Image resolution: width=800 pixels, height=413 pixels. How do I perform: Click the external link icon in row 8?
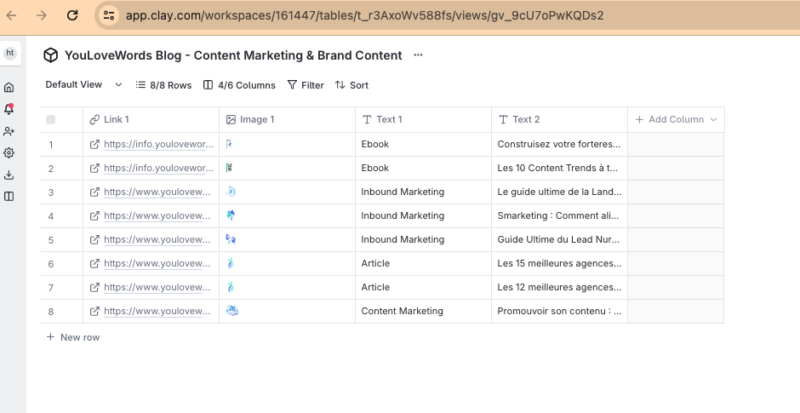[x=94, y=311]
